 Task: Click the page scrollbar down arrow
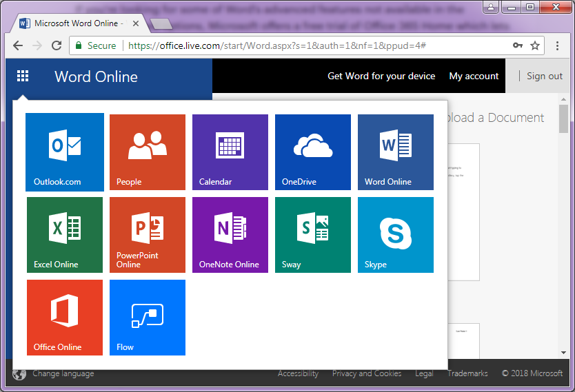tap(564, 353)
